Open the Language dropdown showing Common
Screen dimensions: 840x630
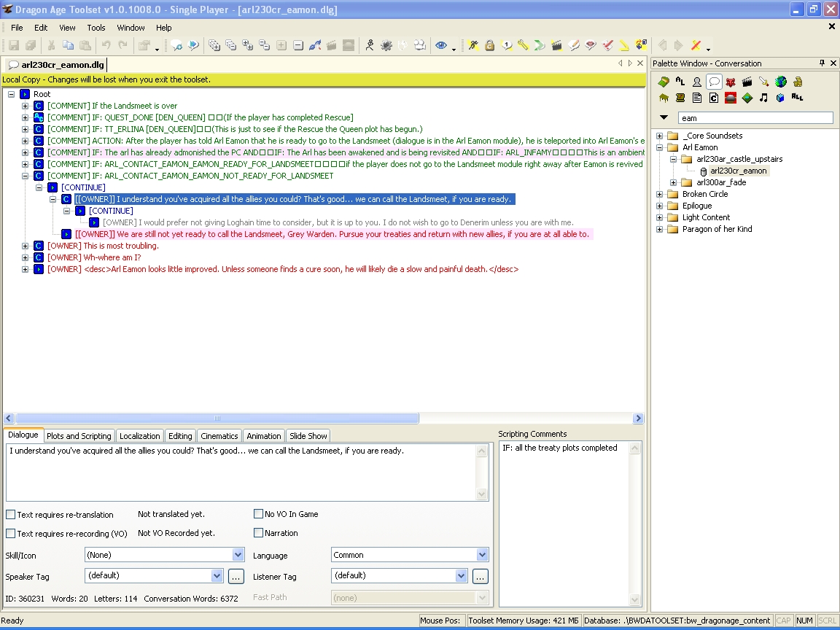tap(481, 555)
